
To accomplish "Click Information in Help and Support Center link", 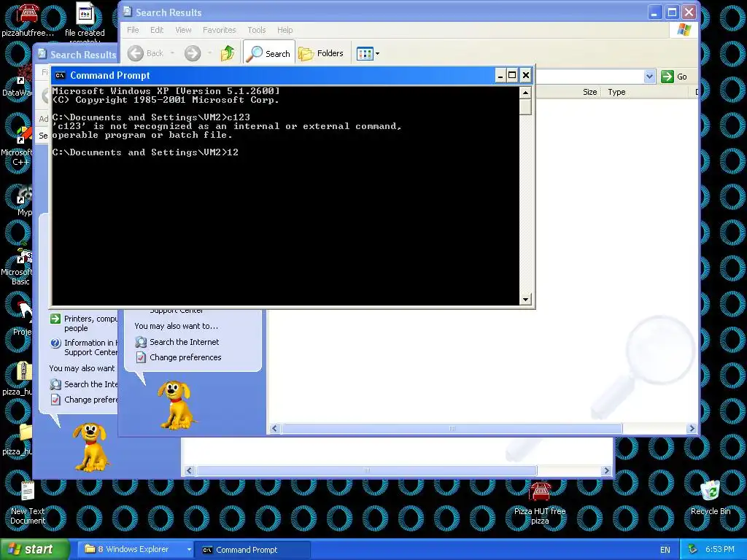I will (90, 347).
